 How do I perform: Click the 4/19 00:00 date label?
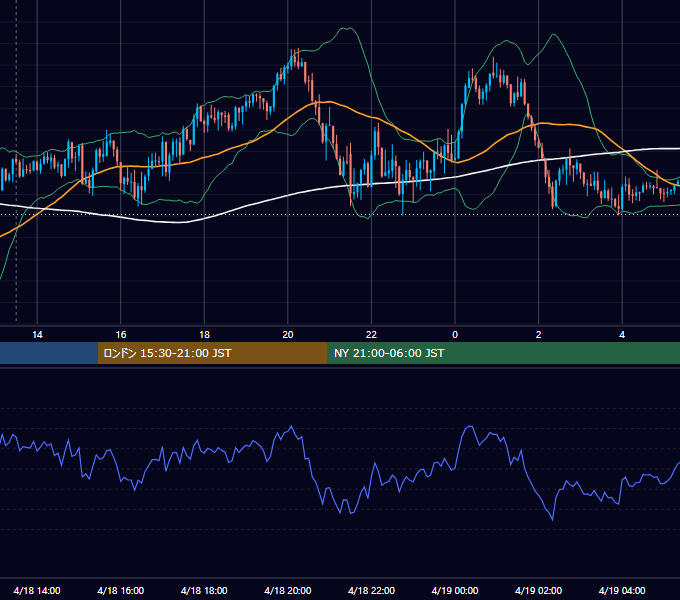[x=455, y=590]
